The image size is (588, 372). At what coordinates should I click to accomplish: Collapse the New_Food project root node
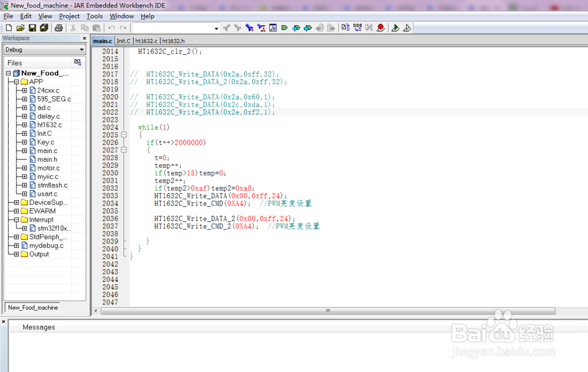pos(8,73)
